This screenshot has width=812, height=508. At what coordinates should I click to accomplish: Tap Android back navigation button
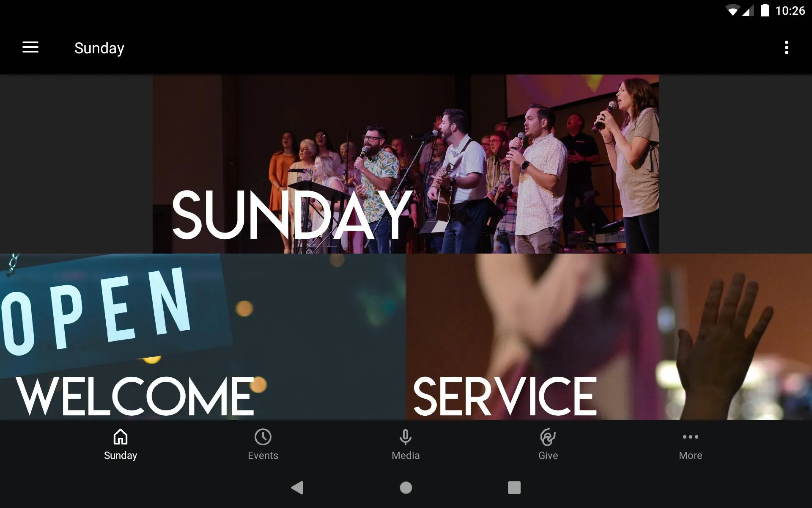coord(296,487)
